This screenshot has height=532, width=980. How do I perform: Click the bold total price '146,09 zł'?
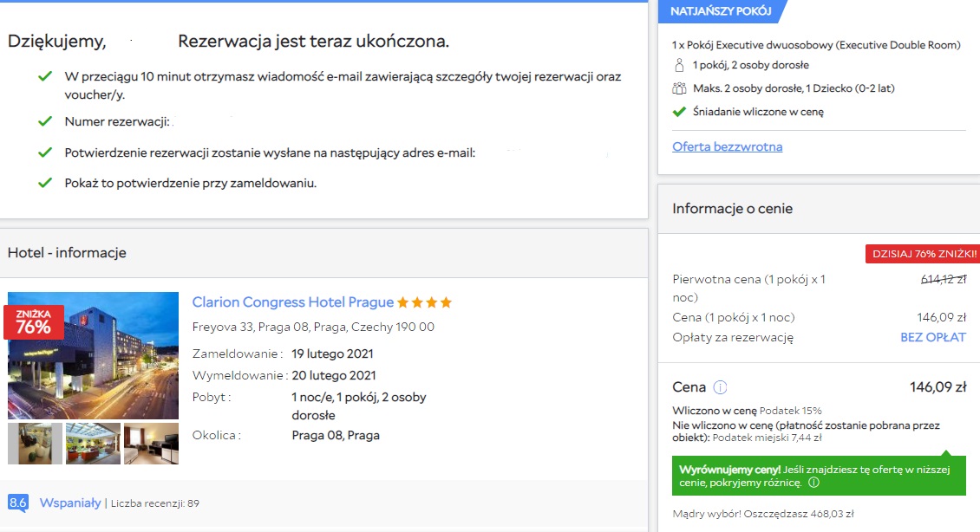point(938,387)
